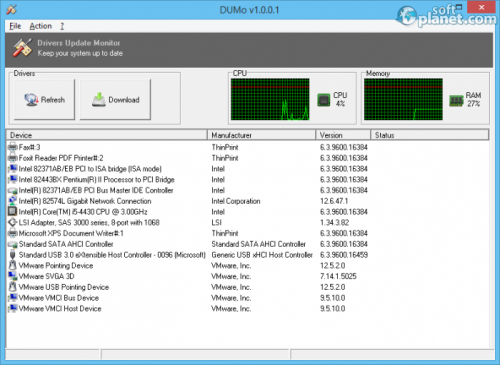The width and height of the screenshot is (500, 365).
Task: Click the CPU usage graph
Action: coord(270,99)
